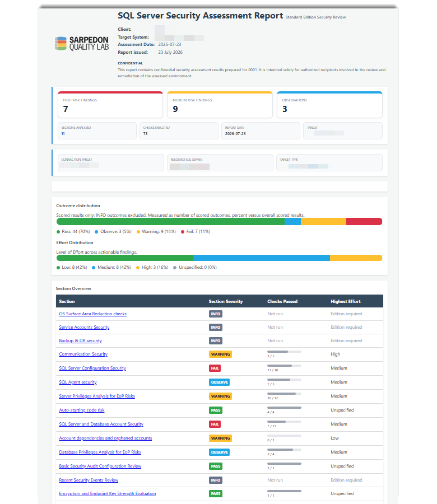
Task: Click 'Section Overview' heading
Action: (73, 288)
